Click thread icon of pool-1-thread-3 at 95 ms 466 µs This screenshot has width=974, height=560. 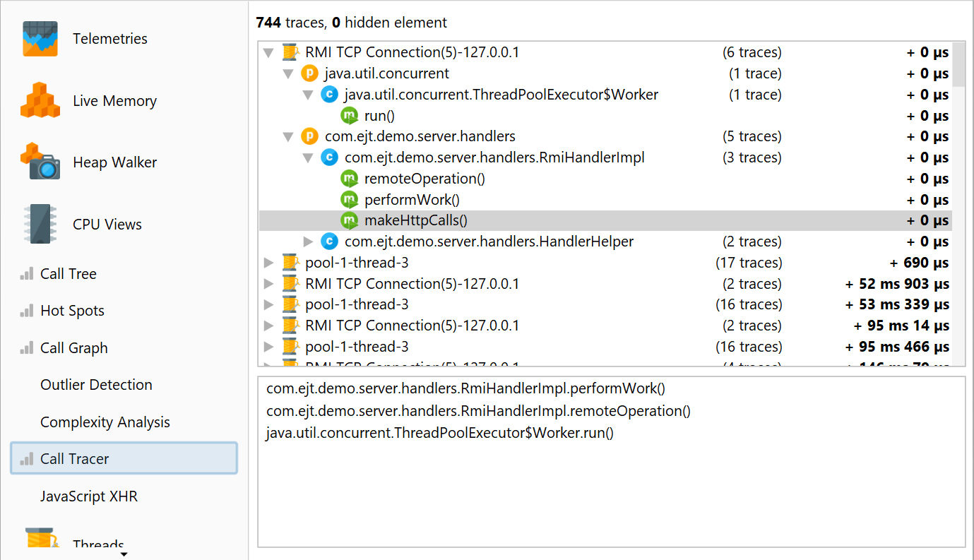(x=290, y=347)
